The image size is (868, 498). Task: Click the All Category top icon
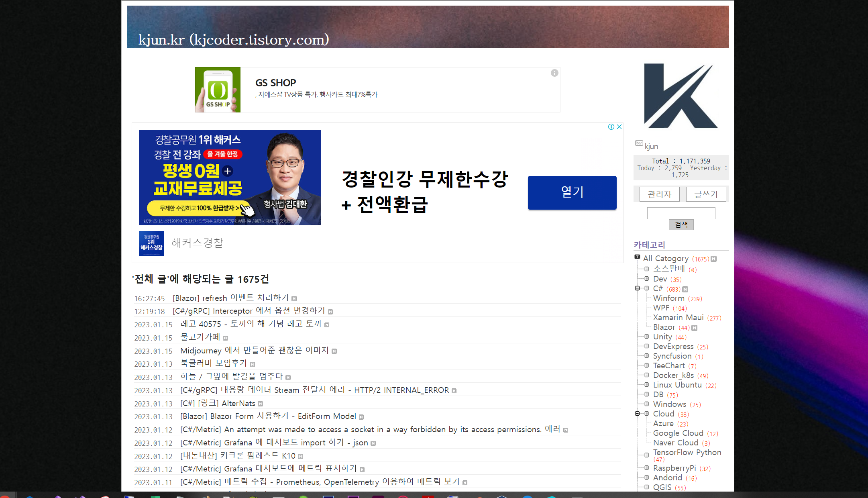[637, 257]
